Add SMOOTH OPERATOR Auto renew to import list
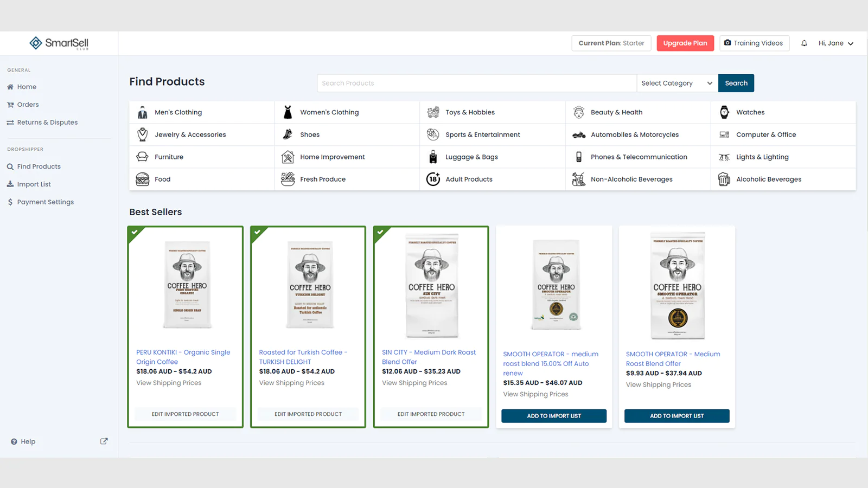The width and height of the screenshot is (868, 488). 553,416
